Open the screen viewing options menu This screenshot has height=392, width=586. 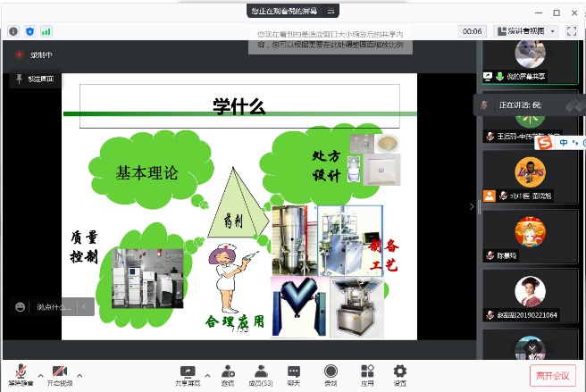point(331,12)
